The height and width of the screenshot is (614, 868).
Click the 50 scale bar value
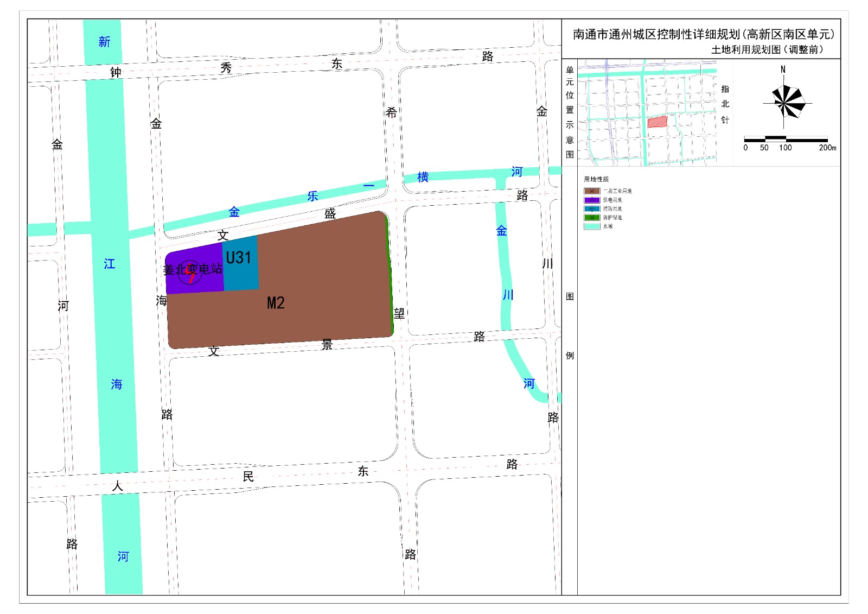point(764,148)
